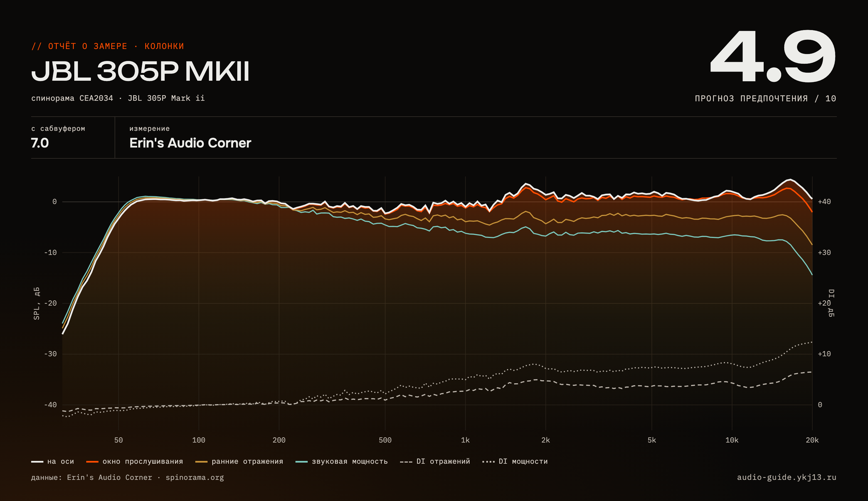Click the label "измерение"
This screenshot has height=501, width=868.
click(x=150, y=129)
